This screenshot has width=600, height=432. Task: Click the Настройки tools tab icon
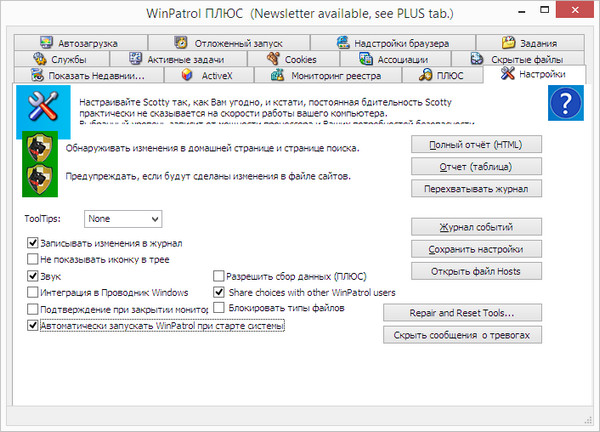(x=508, y=73)
